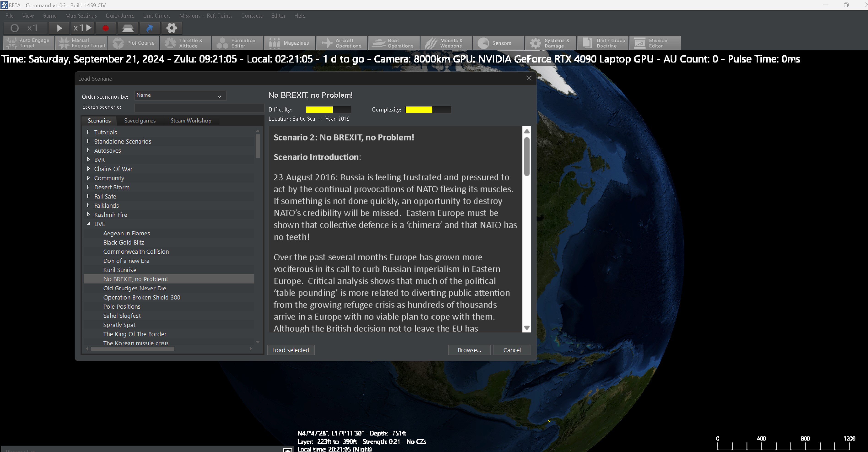Open the Mission Editor
Image resolution: width=868 pixels, height=452 pixels.
654,43
